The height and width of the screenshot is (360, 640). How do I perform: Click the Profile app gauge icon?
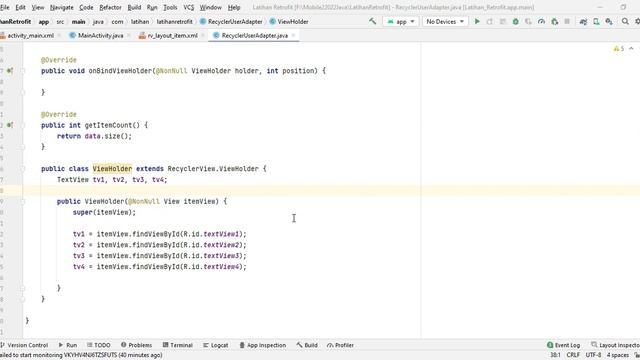(x=542, y=22)
